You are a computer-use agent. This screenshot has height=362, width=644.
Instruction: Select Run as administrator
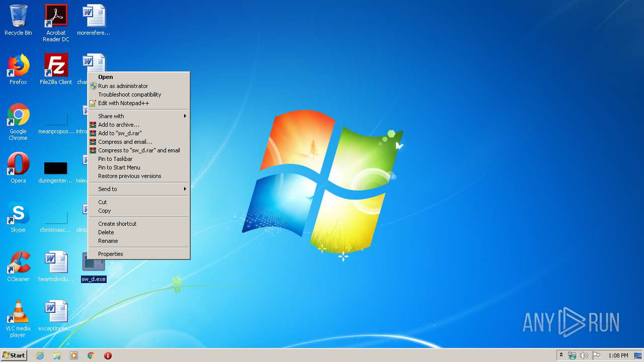139,86
